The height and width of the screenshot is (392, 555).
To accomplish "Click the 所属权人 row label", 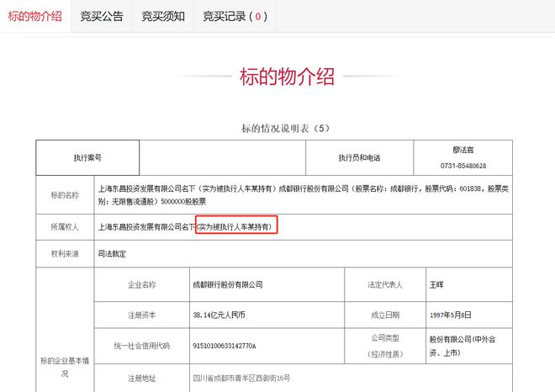I will point(65,226).
